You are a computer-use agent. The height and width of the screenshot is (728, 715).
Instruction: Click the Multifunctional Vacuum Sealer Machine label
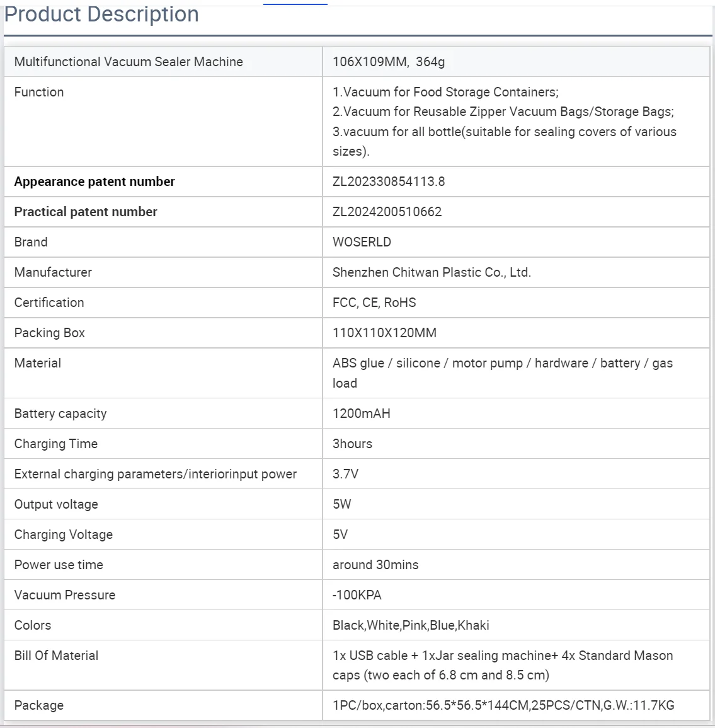[x=129, y=62]
